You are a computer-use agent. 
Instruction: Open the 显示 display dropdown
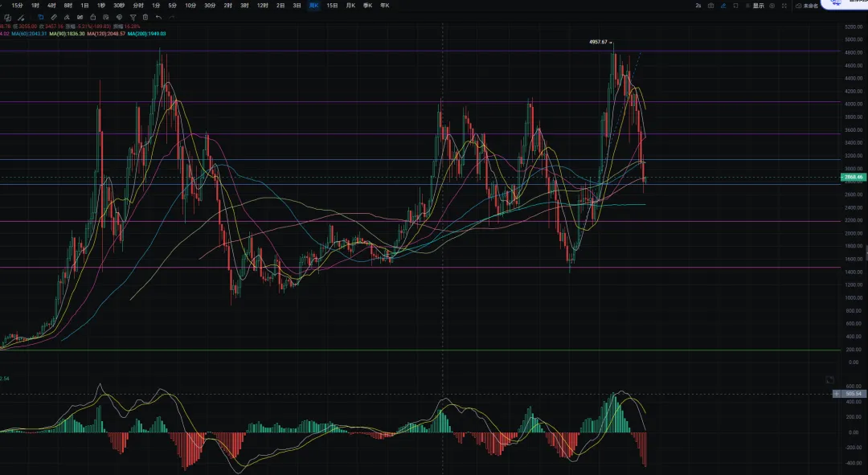(756, 6)
